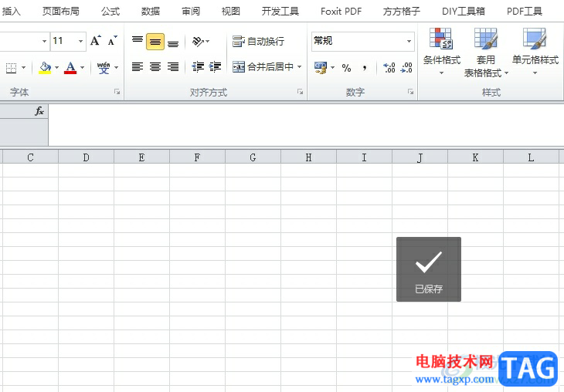Select column J header
Image resolution: width=564 pixels, height=392 pixels.
pos(420,157)
